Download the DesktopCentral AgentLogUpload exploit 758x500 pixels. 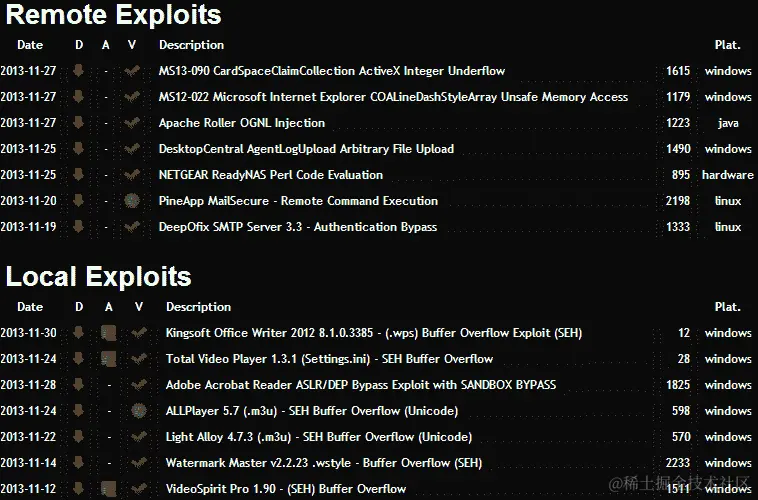[x=78, y=148]
